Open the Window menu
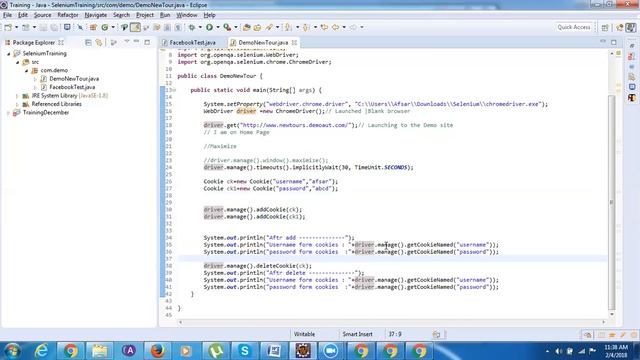 (187, 15)
